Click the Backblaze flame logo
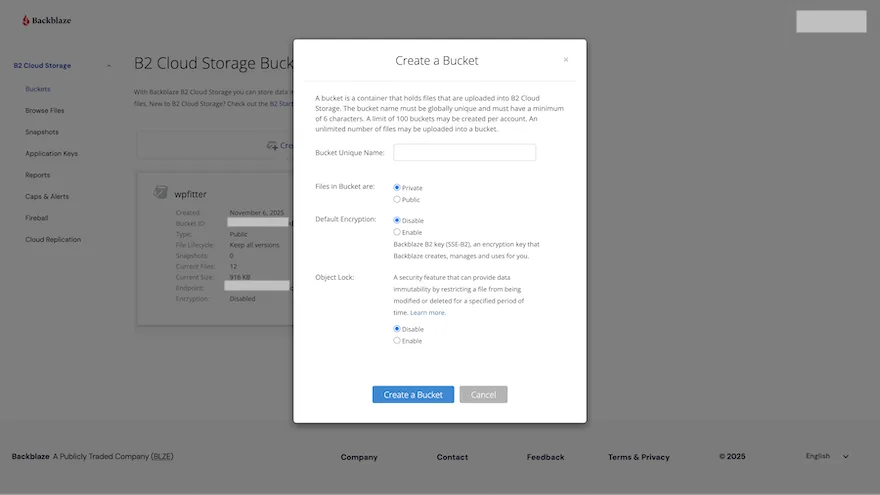 tap(25, 20)
